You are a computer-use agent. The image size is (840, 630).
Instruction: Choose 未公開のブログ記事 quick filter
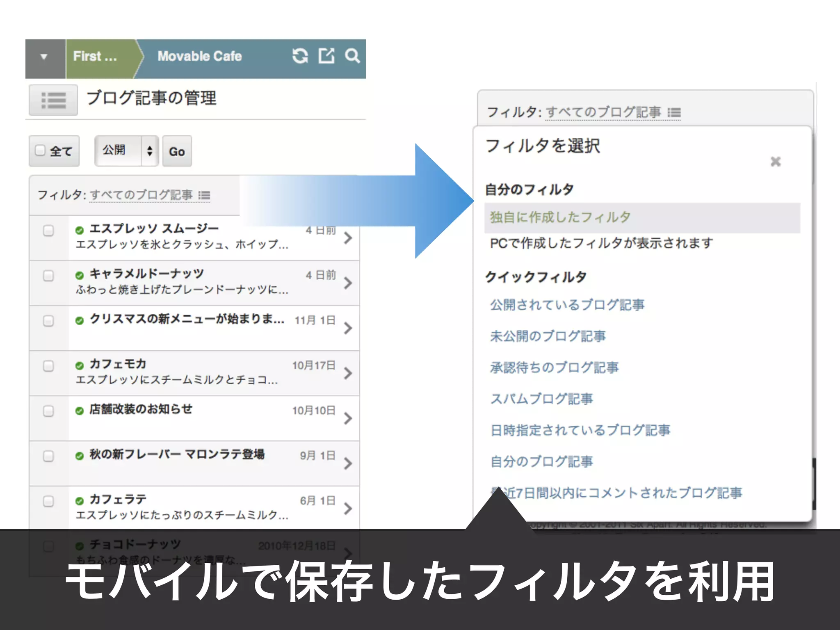pos(548,336)
